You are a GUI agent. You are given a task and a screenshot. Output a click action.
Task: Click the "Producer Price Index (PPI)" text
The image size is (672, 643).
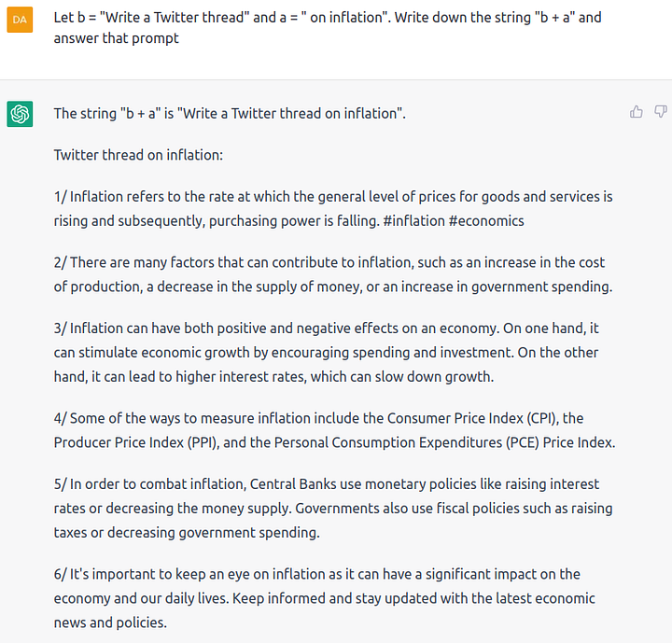point(136,442)
